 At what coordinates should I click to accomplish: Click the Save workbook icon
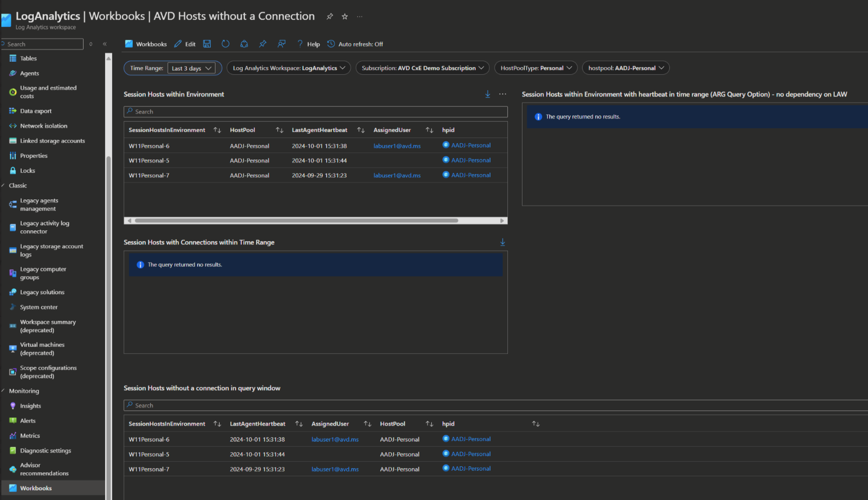207,44
